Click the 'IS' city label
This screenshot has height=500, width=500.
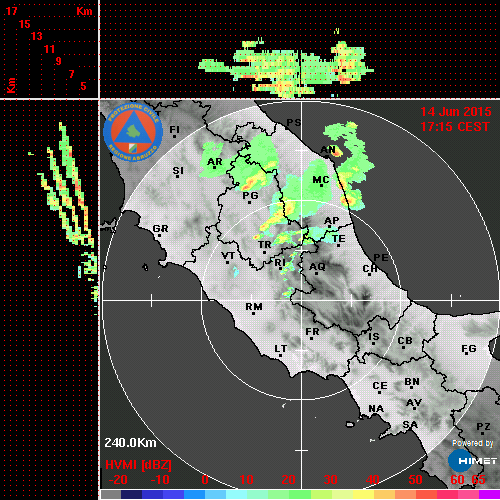tap(374, 337)
